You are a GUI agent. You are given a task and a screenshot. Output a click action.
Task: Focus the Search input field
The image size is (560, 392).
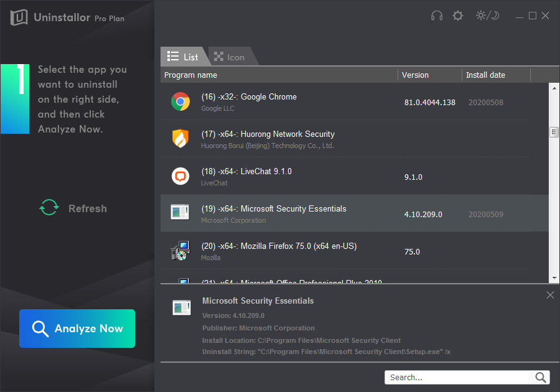458,377
